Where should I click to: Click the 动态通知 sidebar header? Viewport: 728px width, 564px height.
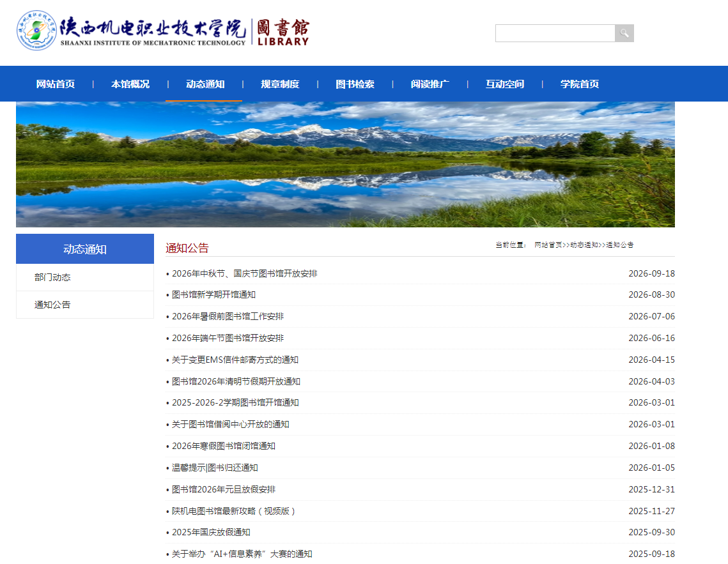pos(85,249)
